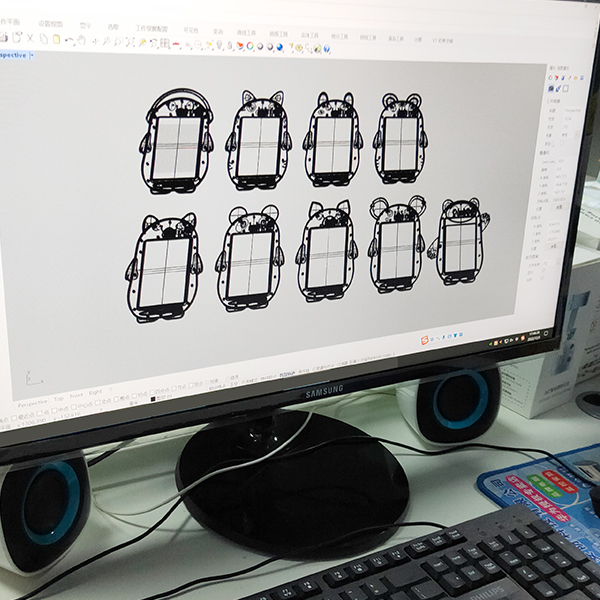The height and width of the screenshot is (600, 600).
Task: Click the black layer color swatch in status bar
Action: (155, 399)
